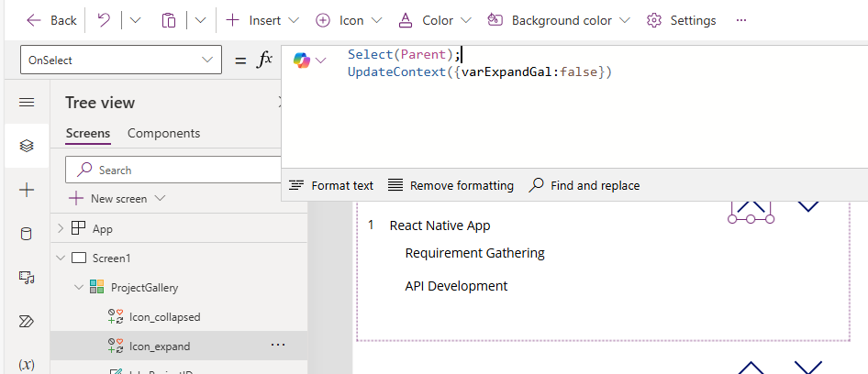This screenshot has width=868, height=374.
Task: Click the Paste clipboard icon
Action: pos(168,20)
